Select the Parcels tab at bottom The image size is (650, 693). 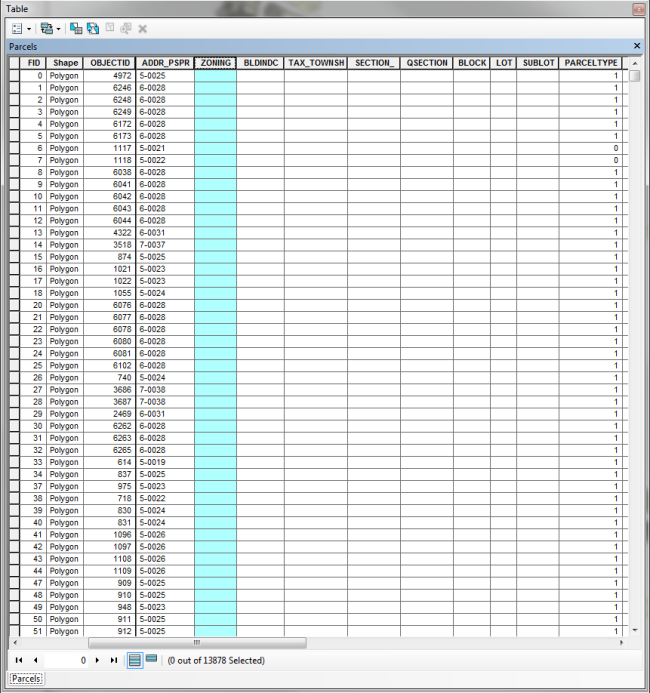coord(26,679)
